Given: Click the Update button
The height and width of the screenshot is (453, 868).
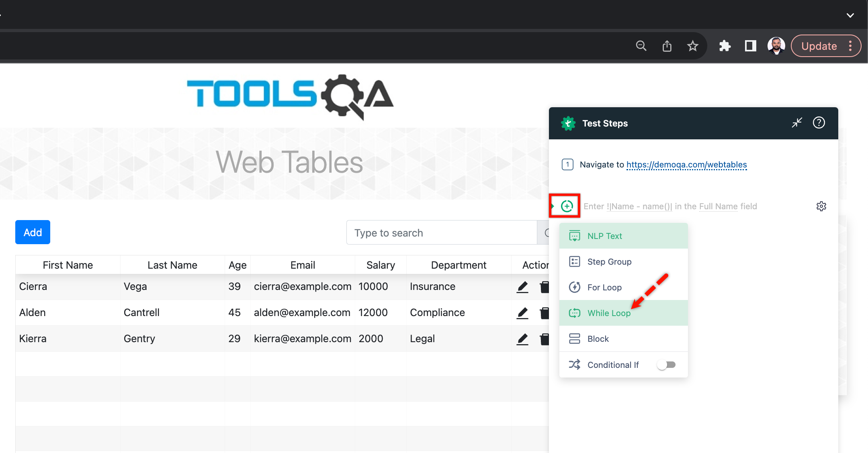Looking at the screenshot, I should 819,46.
